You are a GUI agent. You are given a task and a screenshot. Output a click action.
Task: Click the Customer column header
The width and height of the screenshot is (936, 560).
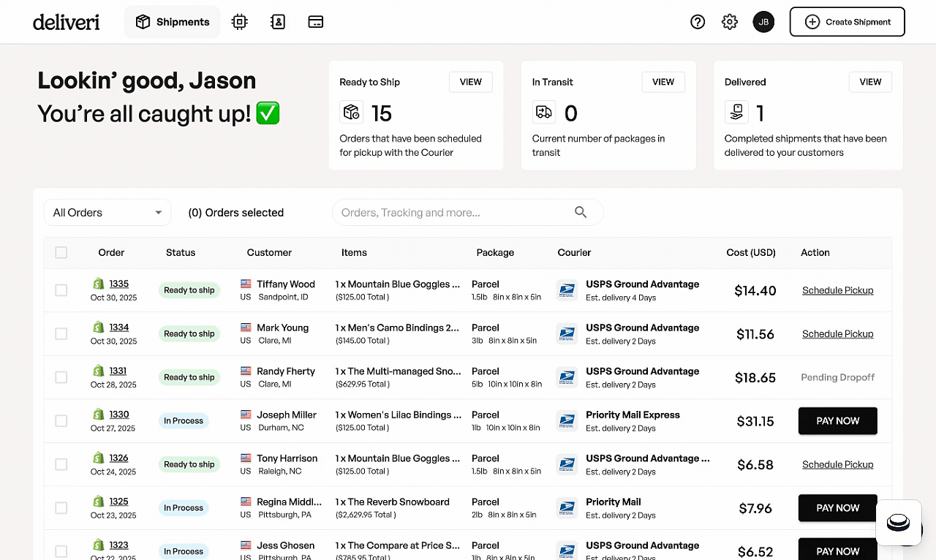tap(269, 252)
